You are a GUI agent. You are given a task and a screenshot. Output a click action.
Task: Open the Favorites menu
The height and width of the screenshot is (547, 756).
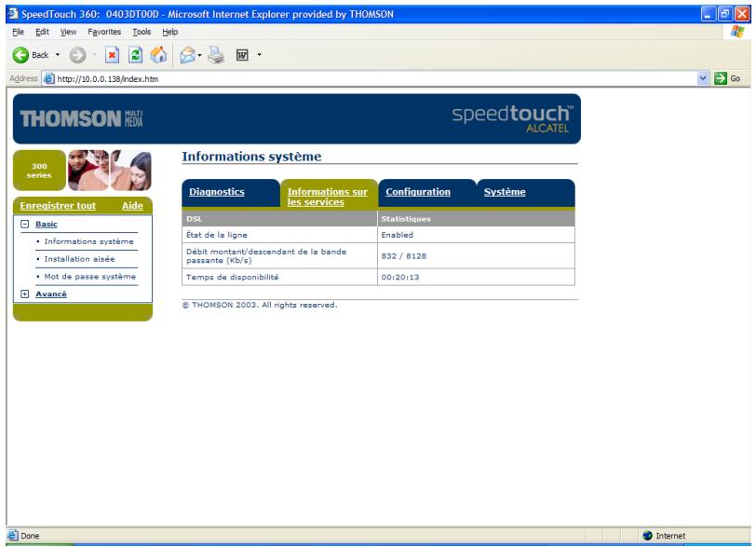104,32
